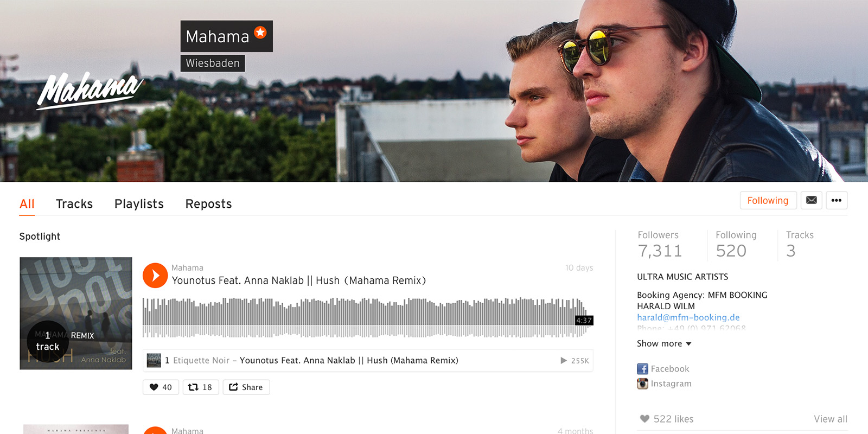Open the Reposts tab
The width and height of the screenshot is (868, 434).
(x=208, y=204)
